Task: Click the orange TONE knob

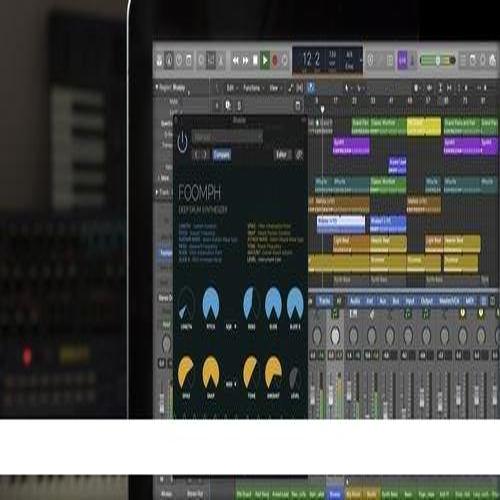Action: [251, 373]
